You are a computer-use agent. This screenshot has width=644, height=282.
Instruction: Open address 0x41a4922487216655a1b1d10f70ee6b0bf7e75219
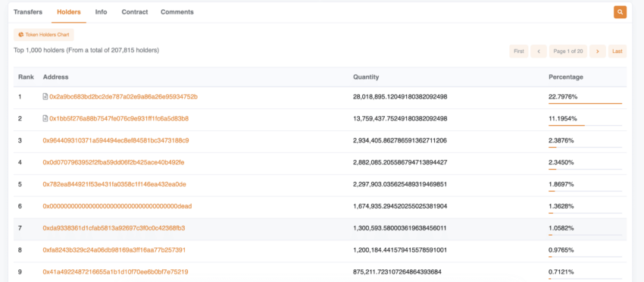coord(115,271)
